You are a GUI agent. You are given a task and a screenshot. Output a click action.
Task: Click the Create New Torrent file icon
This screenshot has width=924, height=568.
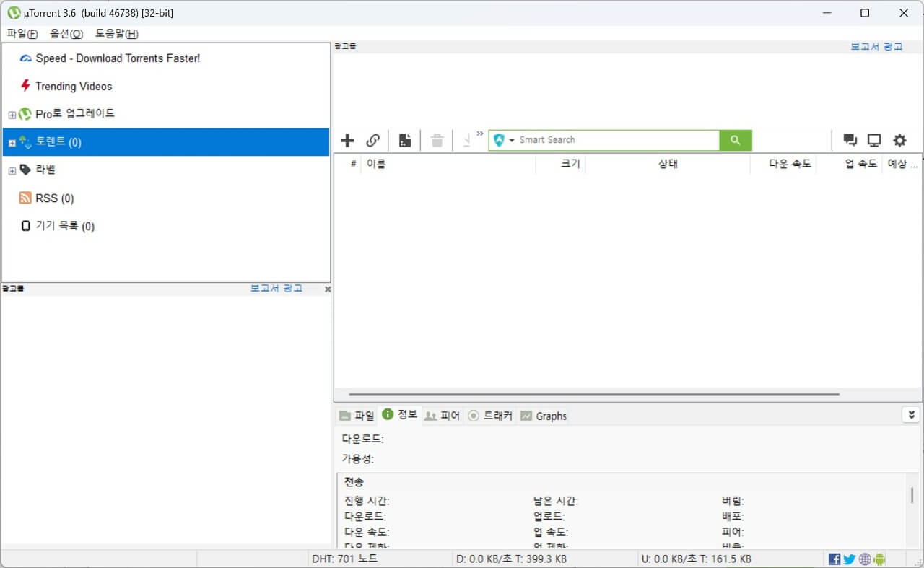pos(405,141)
